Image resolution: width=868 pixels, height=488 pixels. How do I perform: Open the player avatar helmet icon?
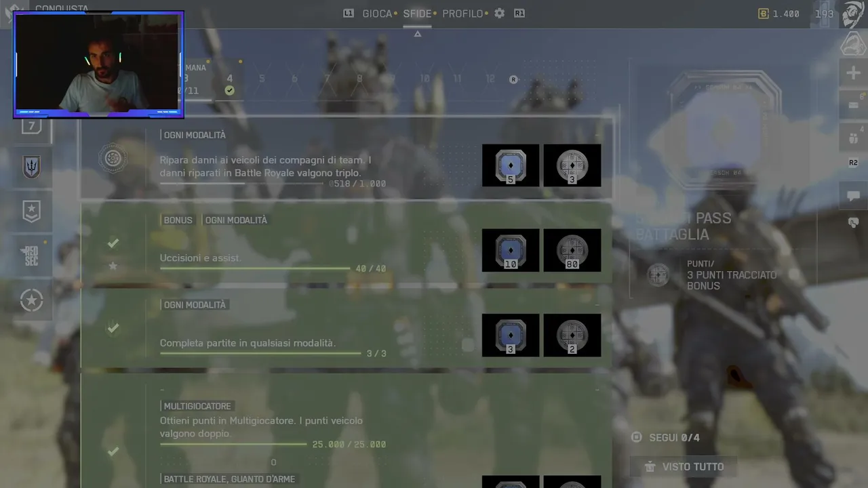[853, 14]
